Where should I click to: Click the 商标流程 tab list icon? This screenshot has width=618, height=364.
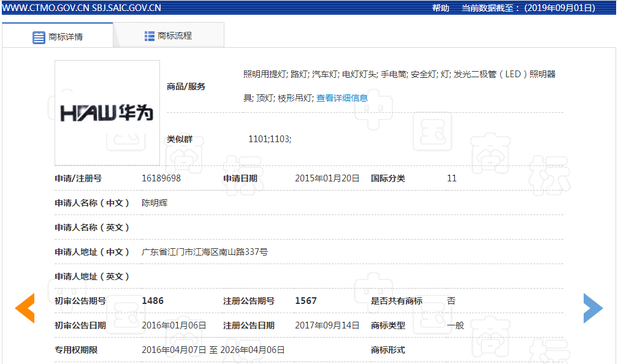(150, 36)
